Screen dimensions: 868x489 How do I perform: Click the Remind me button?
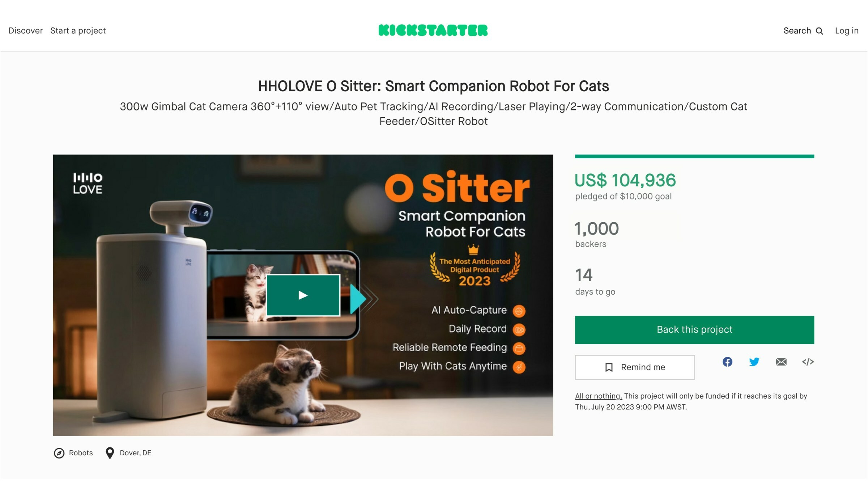pyautogui.click(x=635, y=367)
